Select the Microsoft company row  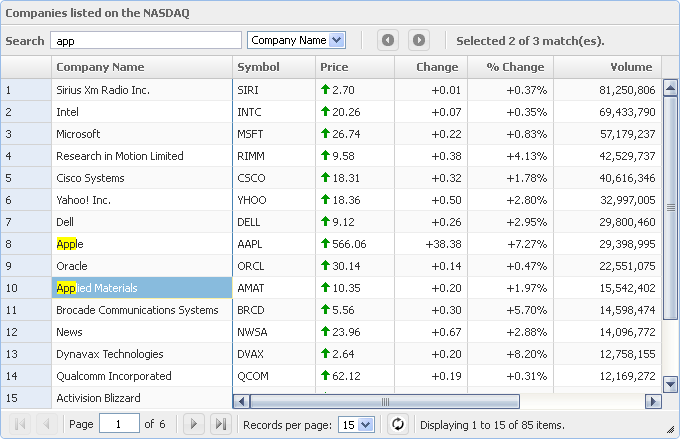141,134
